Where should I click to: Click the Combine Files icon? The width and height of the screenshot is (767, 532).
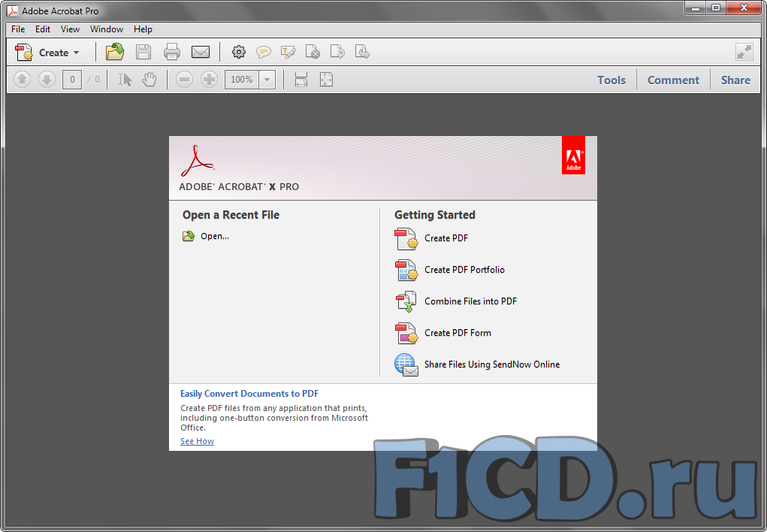[406, 301]
